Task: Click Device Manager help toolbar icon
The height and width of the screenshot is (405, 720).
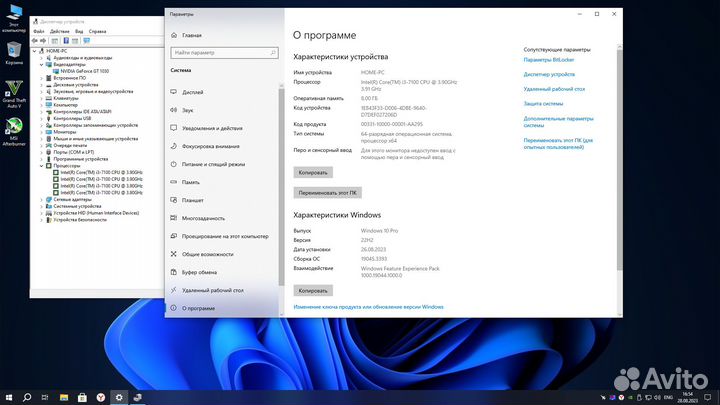Action: tap(66, 41)
